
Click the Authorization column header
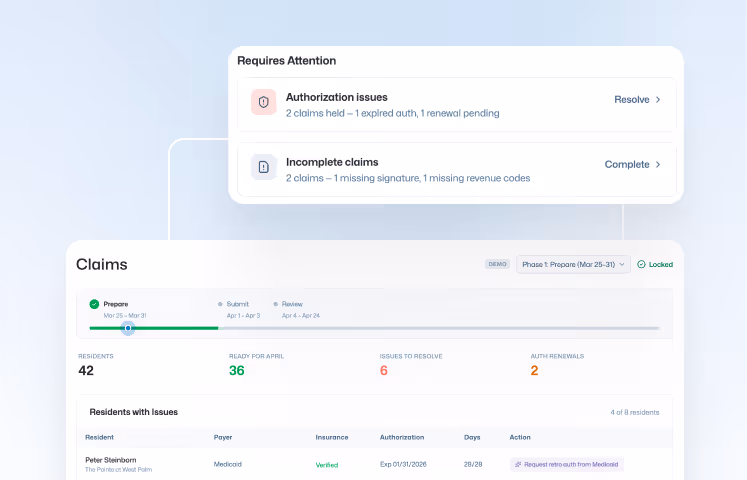[x=402, y=437]
